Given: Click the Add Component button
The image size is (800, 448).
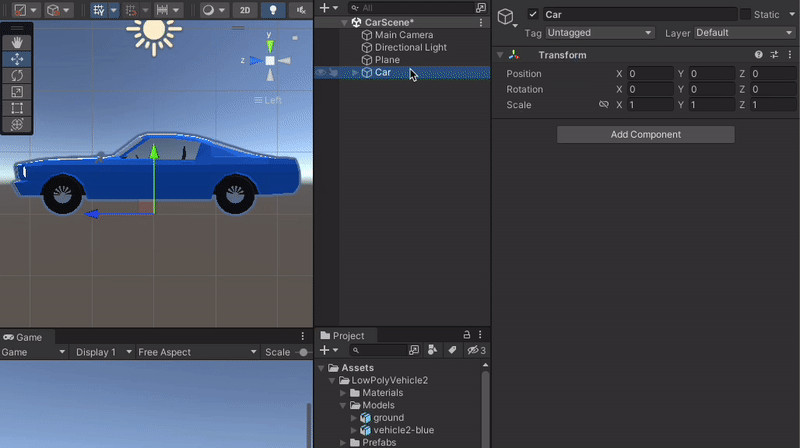Looking at the screenshot, I should [x=645, y=135].
